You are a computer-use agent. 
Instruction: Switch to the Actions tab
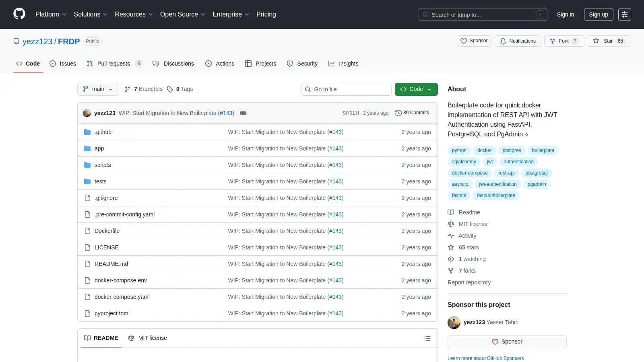pyautogui.click(x=220, y=64)
